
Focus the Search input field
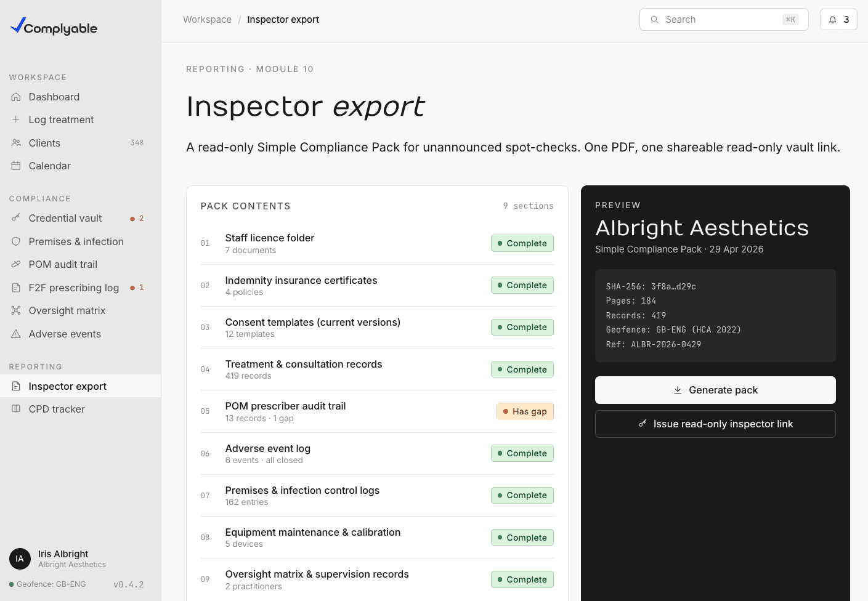[724, 20]
